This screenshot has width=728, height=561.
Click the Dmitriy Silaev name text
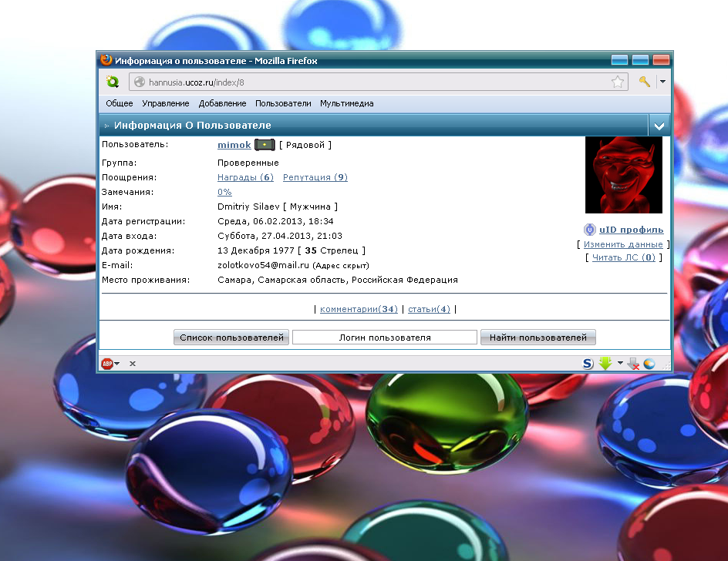(x=248, y=207)
